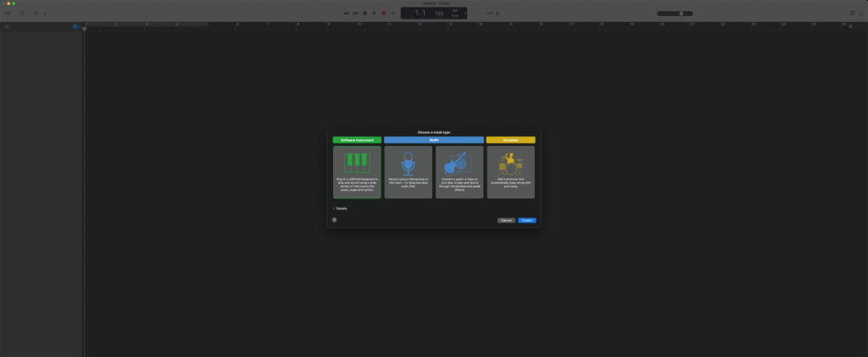Select the Software Instrument piano keyboard tile
The image size is (868, 357).
click(356, 172)
